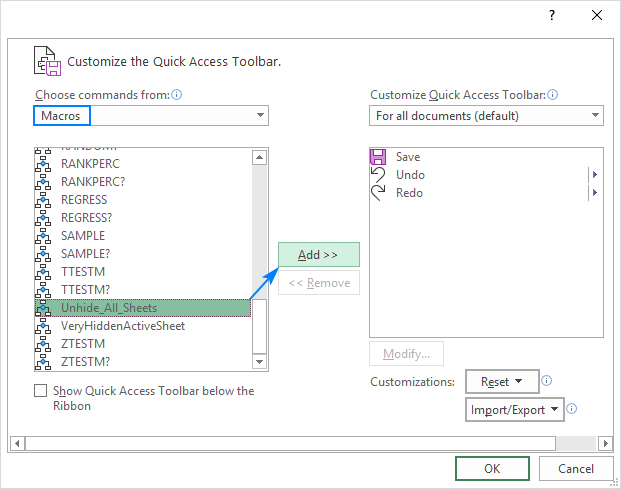Click info icon next to Choose commands from
This screenshot has height=489, width=621.
click(176, 95)
